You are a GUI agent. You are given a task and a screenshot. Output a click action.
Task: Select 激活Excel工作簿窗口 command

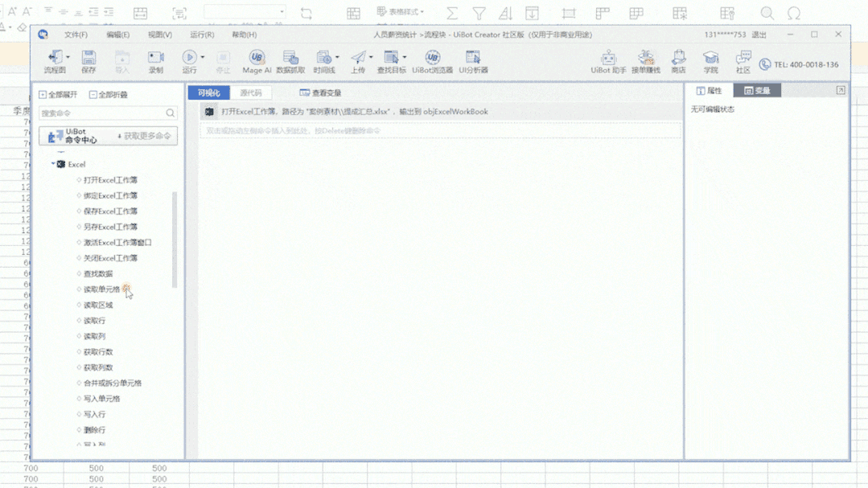[x=117, y=242]
